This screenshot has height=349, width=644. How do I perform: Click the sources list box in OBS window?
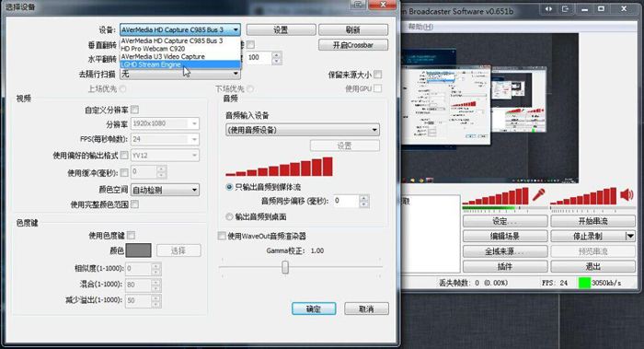(431, 234)
